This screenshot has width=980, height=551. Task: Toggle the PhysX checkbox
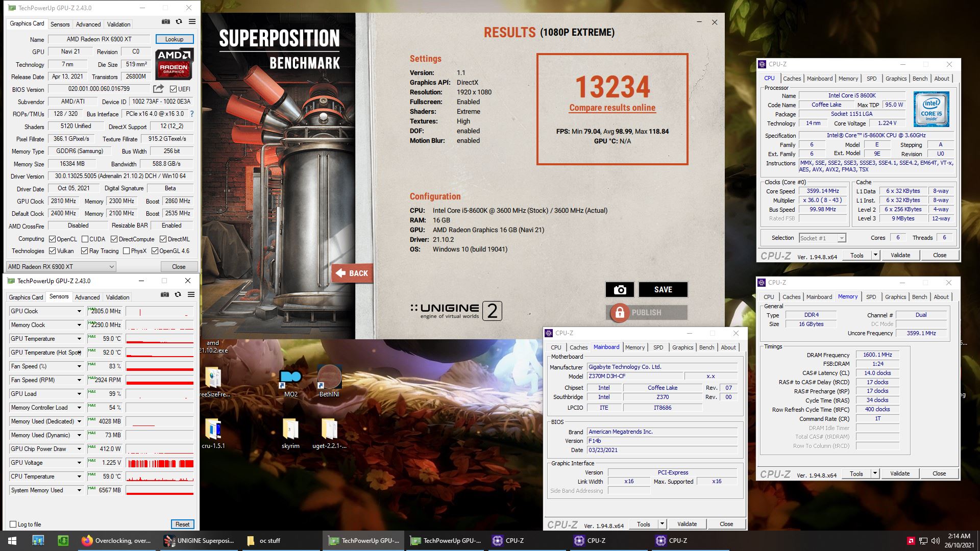[126, 251]
